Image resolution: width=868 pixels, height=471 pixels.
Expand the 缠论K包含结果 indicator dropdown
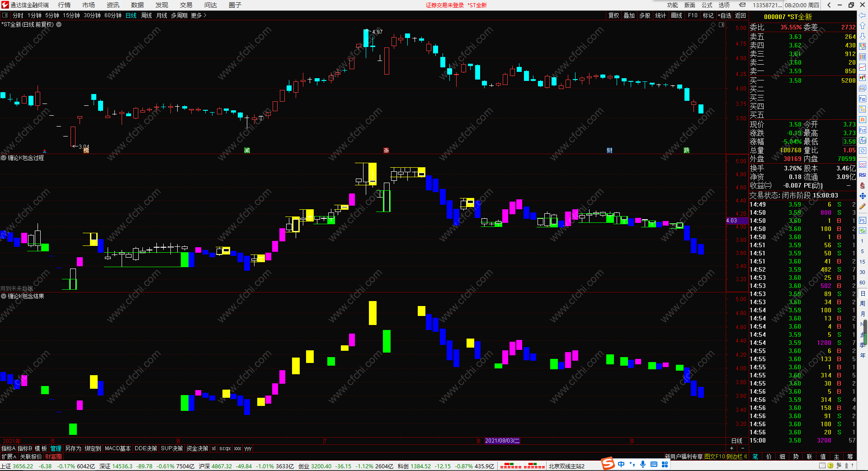click(x=4, y=296)
